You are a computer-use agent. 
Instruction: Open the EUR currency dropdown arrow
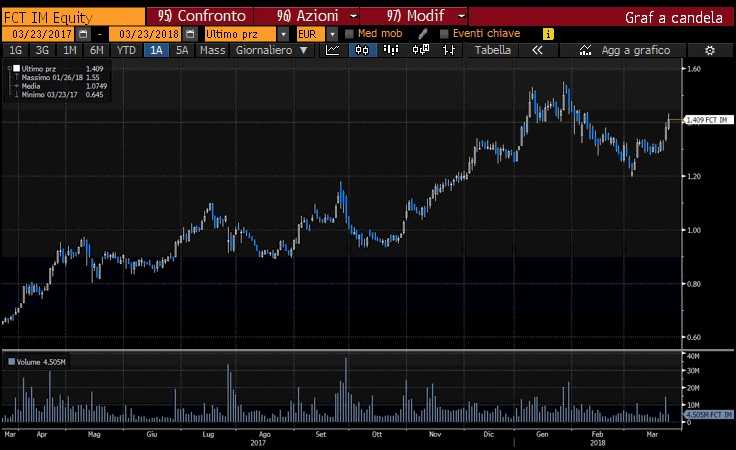[x=332, y=34]
